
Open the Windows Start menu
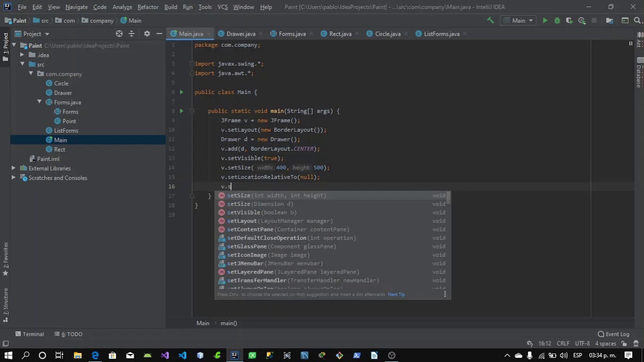click(9, 355)
